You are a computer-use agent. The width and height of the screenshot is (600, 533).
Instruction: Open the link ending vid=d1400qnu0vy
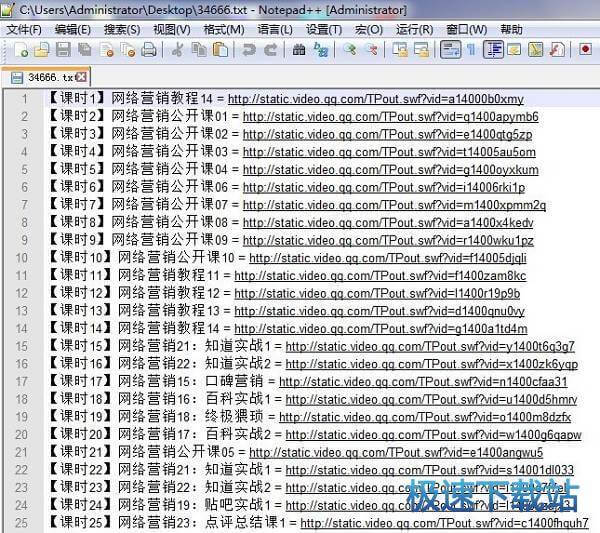pyautogui.click(x=379, y=311)
